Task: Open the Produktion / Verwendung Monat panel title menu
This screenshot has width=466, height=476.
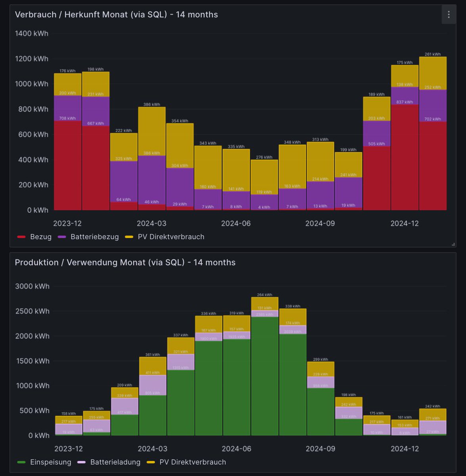Action: coord(125,262)
